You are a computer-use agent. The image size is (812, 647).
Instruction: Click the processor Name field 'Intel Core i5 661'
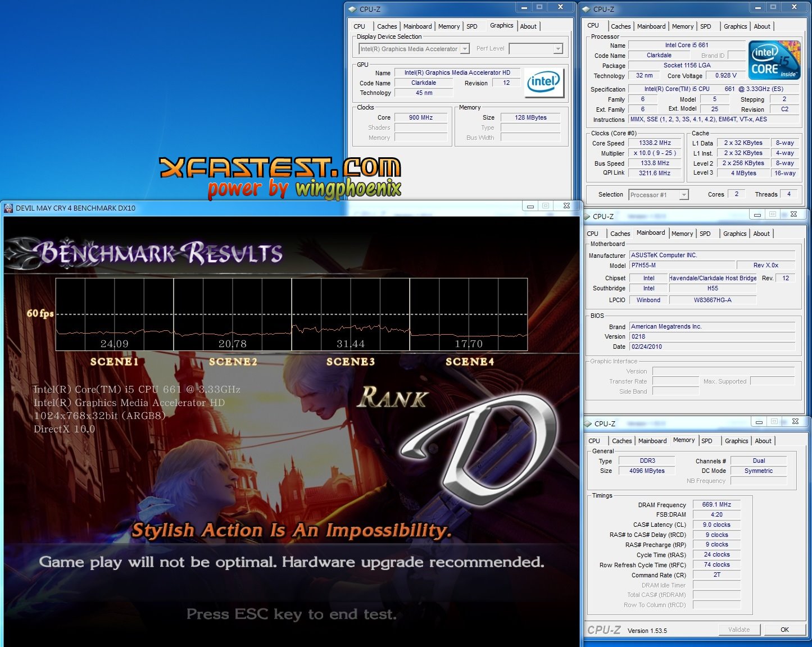pyautogui.click(x=687, y=45)
